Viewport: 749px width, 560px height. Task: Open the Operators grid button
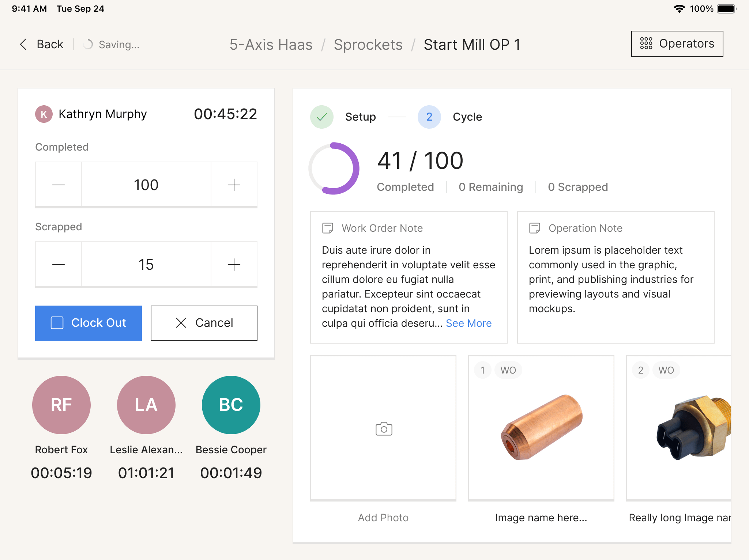677,44
